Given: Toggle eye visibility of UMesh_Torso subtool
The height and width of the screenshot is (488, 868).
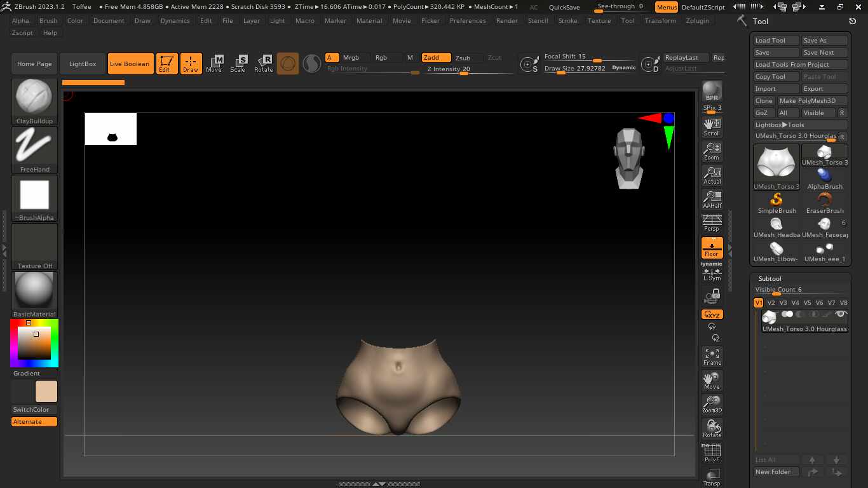Looking at the screenshot, I should tap(841, 315).
